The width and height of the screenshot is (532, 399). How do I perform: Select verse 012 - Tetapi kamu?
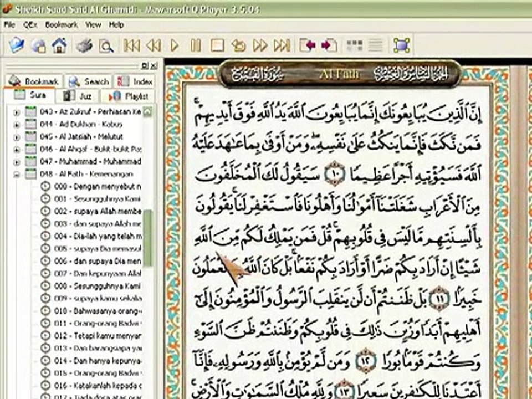98,336
